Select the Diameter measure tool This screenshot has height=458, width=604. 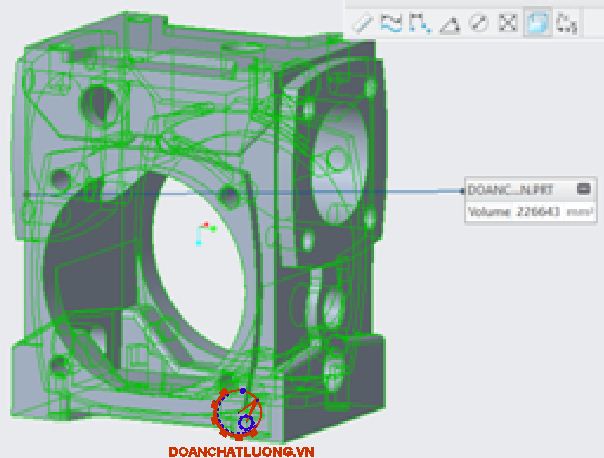478,22
